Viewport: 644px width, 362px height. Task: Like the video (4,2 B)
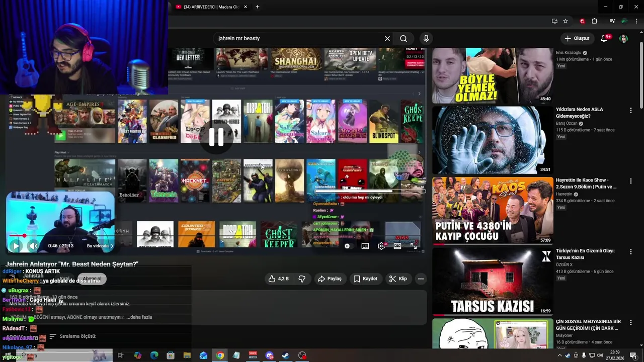278,279
